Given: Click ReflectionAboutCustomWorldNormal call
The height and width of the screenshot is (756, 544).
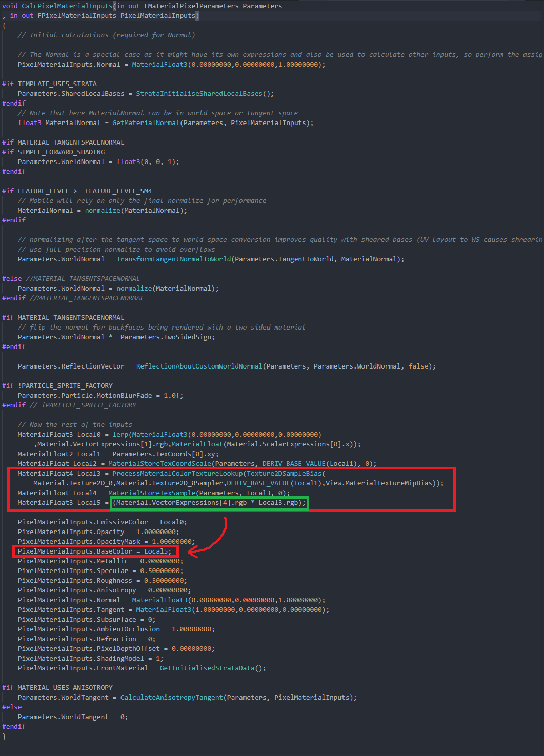Looking at the screenshot, I should coord(199,366).
